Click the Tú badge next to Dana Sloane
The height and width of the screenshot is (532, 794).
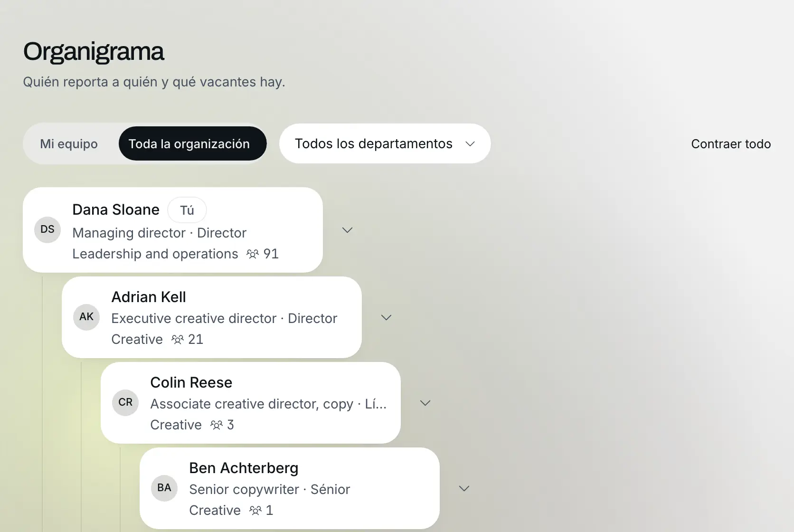[187, 210]
